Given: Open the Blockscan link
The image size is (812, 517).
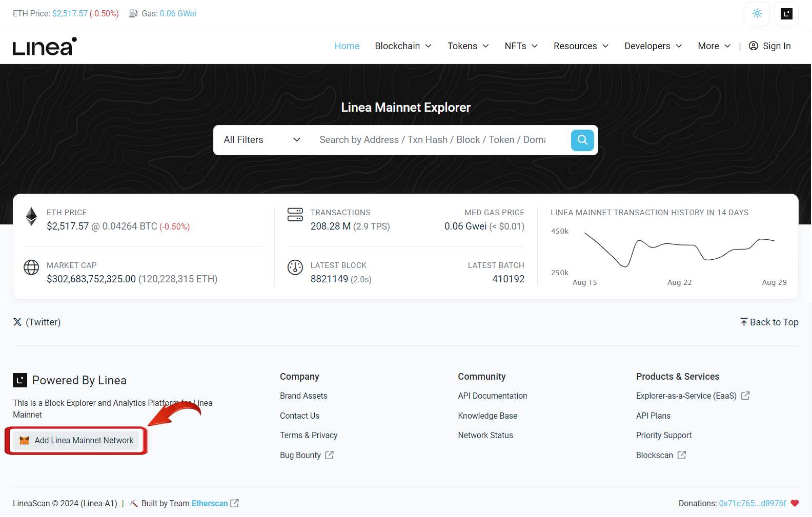Looking at the screenshot, I should coord(655,455).
